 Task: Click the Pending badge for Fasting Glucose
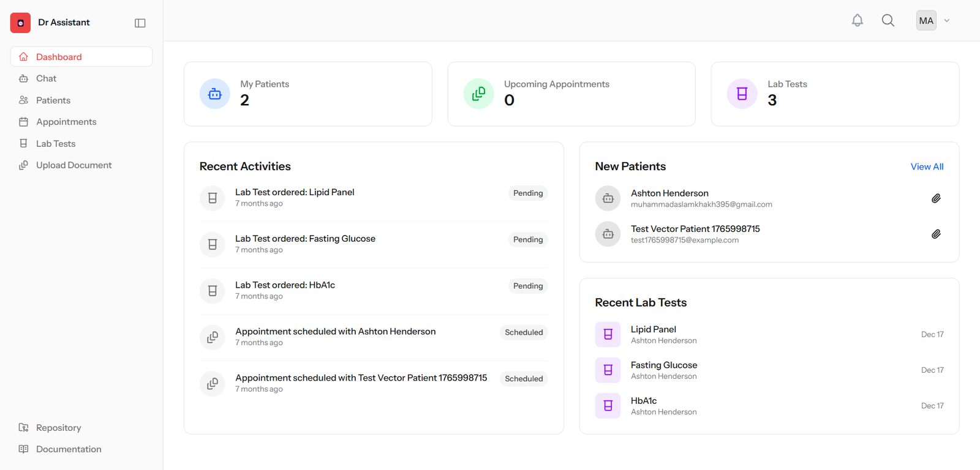pyautogui.click(x=528, y=239)
